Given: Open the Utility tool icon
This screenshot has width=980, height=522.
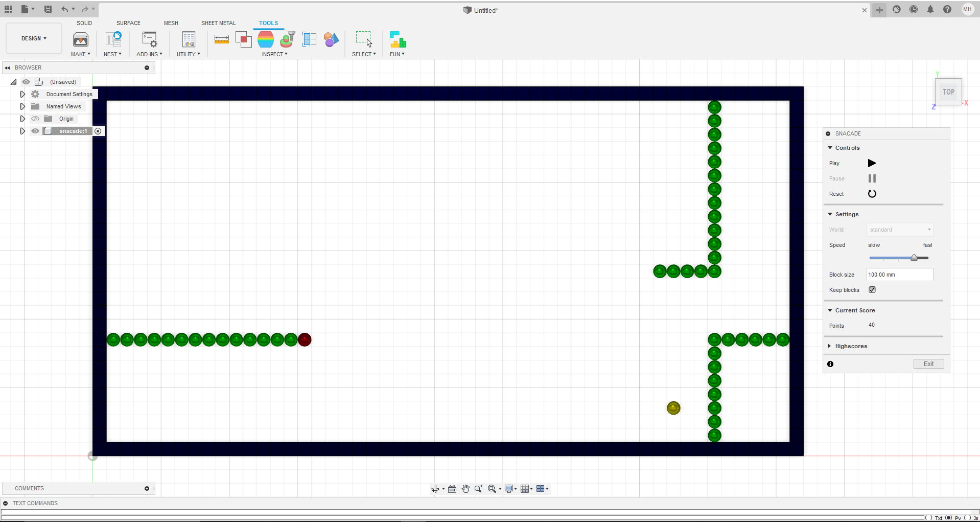Looking at the screenshot, I should [189, 39].
